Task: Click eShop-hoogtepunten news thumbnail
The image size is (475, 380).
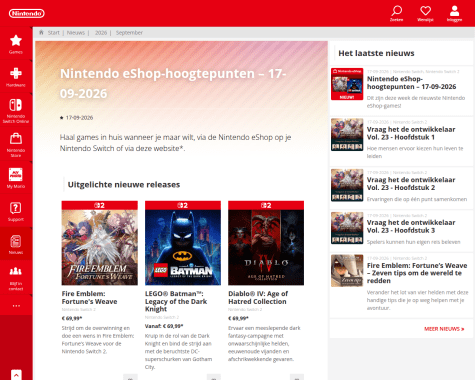Action: point(347,84)
